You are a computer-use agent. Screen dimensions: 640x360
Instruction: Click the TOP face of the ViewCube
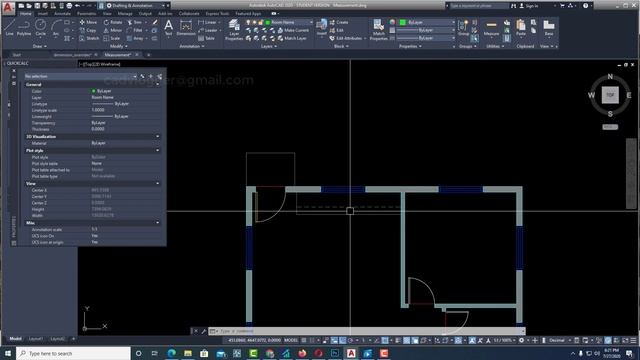(x=610, y=95)
